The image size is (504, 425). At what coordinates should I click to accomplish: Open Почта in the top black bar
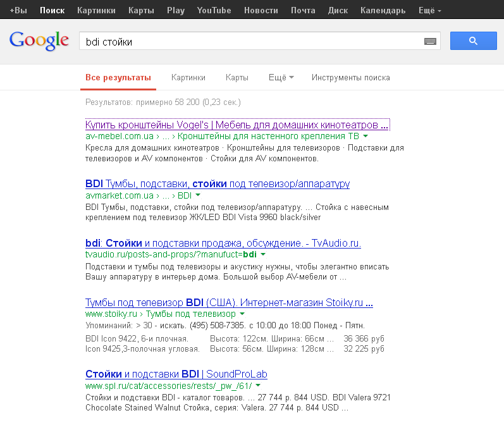click(303, 10)
